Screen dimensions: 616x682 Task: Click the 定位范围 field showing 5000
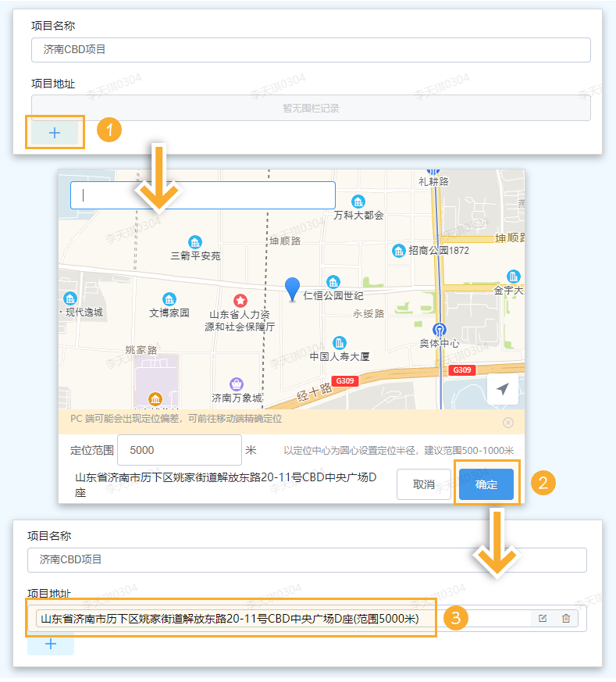[183, 451]
